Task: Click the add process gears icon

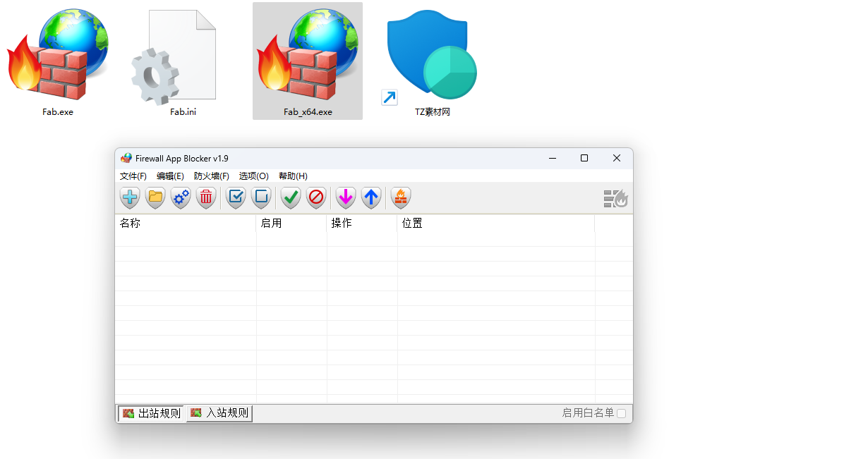Action: pos(181,198)
